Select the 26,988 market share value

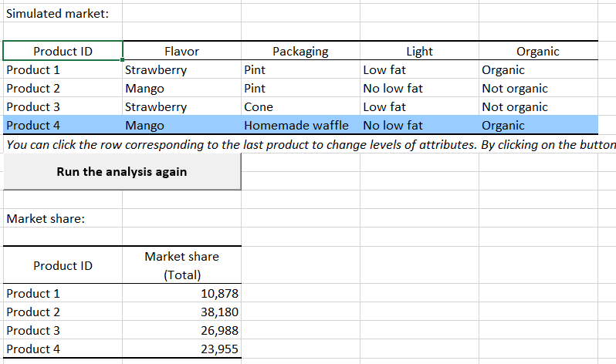click(x=220, y=331)
